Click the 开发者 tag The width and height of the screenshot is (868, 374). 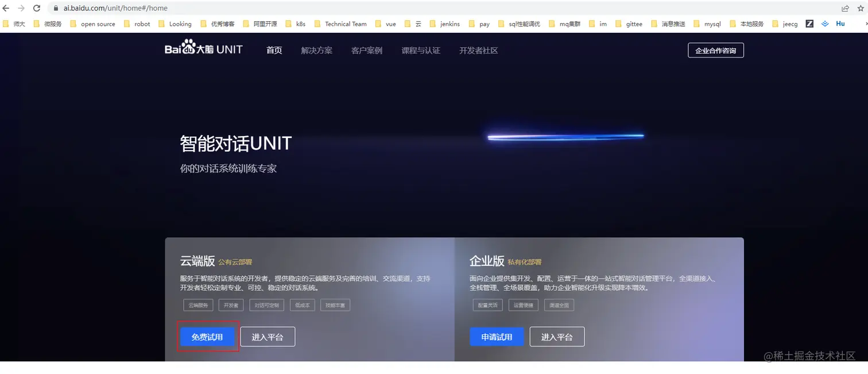tap(231, 305)
